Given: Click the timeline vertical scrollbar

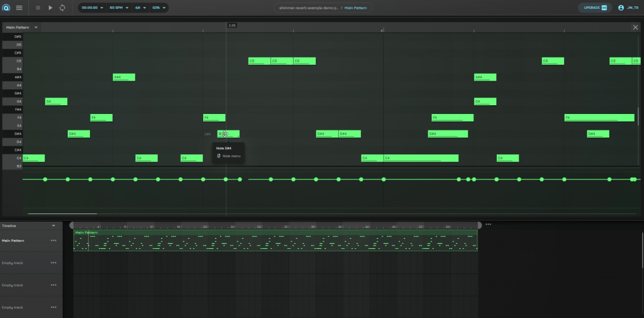Looking at the screenshot, I should pos(642,250).
